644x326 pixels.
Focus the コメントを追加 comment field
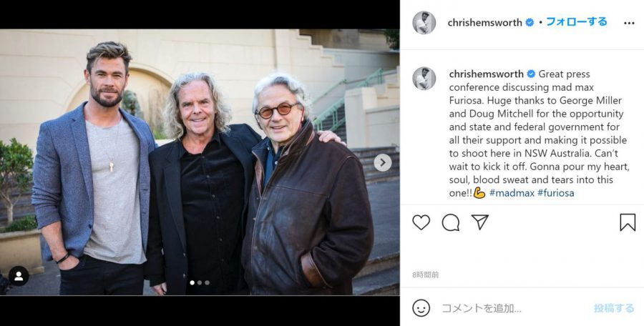(513, 308)
